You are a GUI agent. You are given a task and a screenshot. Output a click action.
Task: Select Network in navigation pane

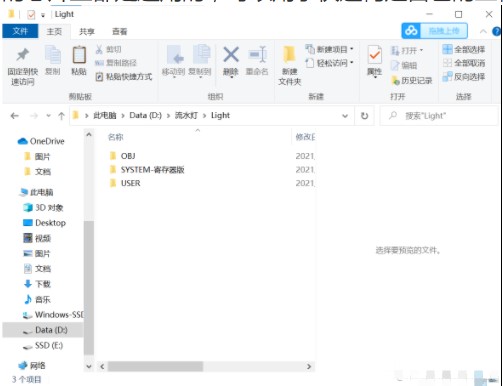[32, 366]
